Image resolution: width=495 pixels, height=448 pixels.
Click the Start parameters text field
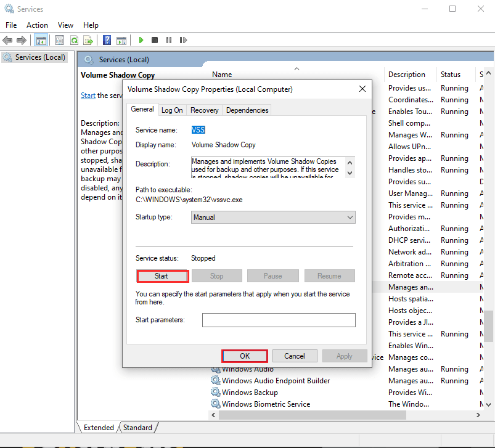tap(279, 320)
